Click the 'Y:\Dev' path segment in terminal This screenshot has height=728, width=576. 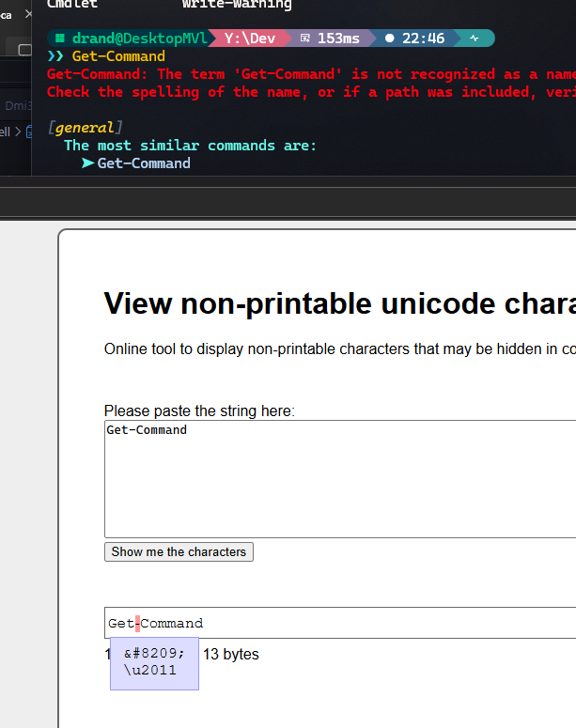click(x=249, y=39)
